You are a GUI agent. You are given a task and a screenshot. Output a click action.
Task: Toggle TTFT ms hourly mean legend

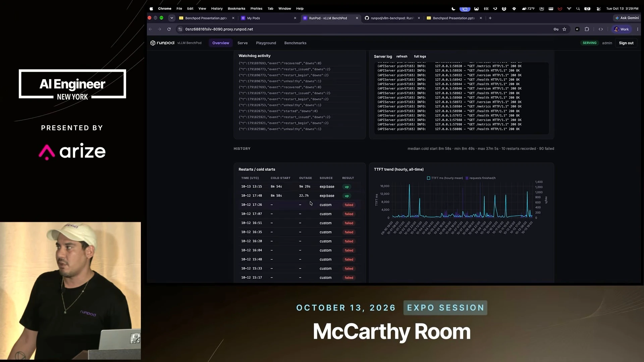point(445,178)
